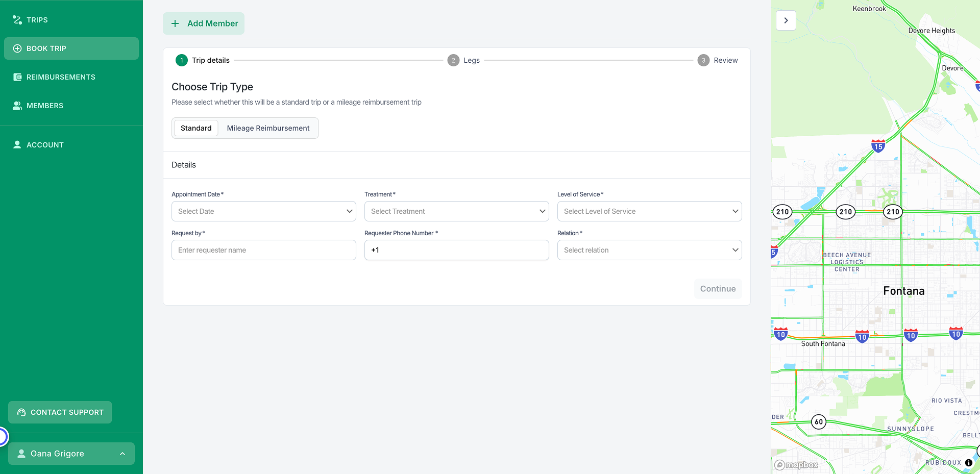Click the Trip details step label

211,60
